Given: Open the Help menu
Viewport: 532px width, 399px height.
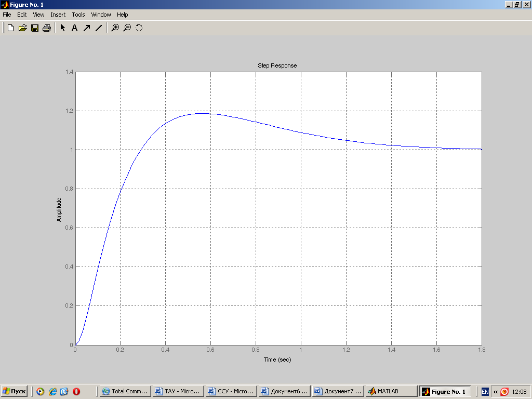Looking at the screenshot, I should pyautogui.click(x=122, y=15).
